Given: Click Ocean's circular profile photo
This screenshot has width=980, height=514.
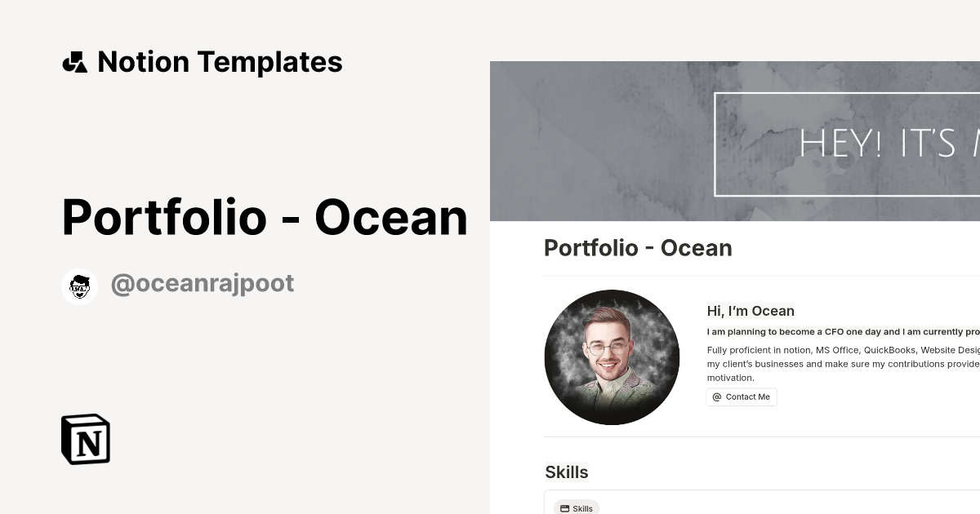Looking at the screenshot, I should coord(612,357).
